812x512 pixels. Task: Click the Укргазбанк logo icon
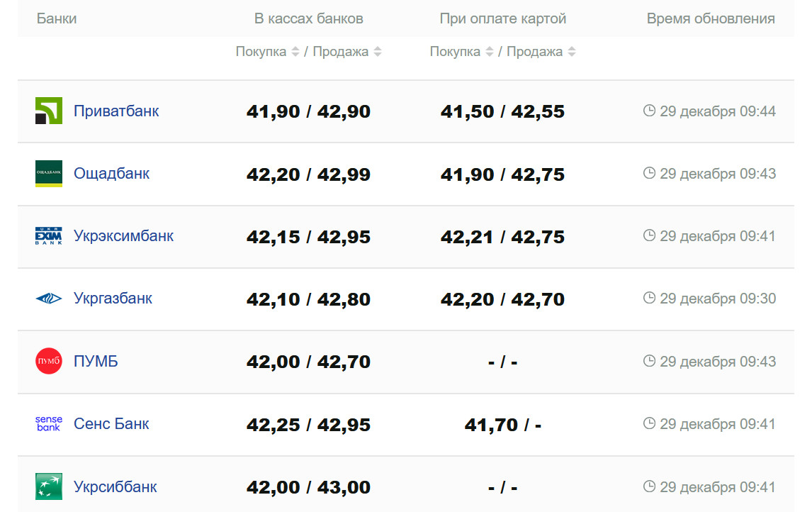[49, 299]
